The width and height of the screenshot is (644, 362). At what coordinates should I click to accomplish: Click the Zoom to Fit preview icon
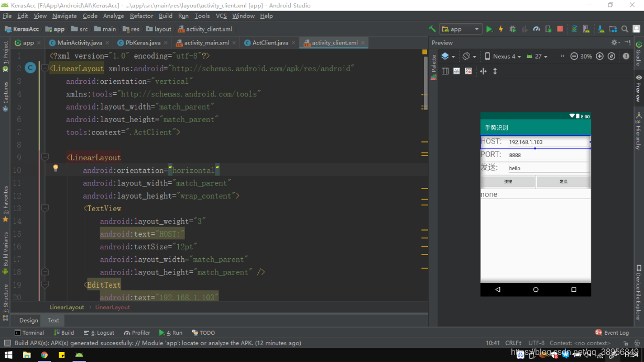[611, 56]
